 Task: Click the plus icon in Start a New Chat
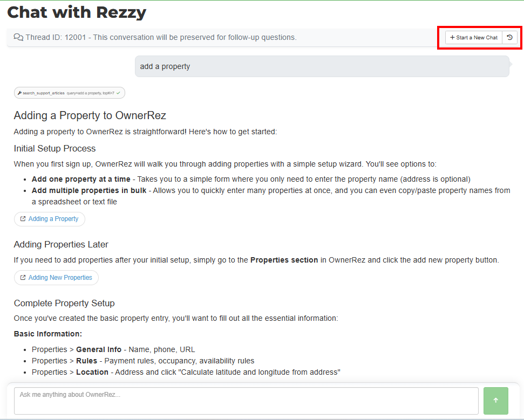452,38
